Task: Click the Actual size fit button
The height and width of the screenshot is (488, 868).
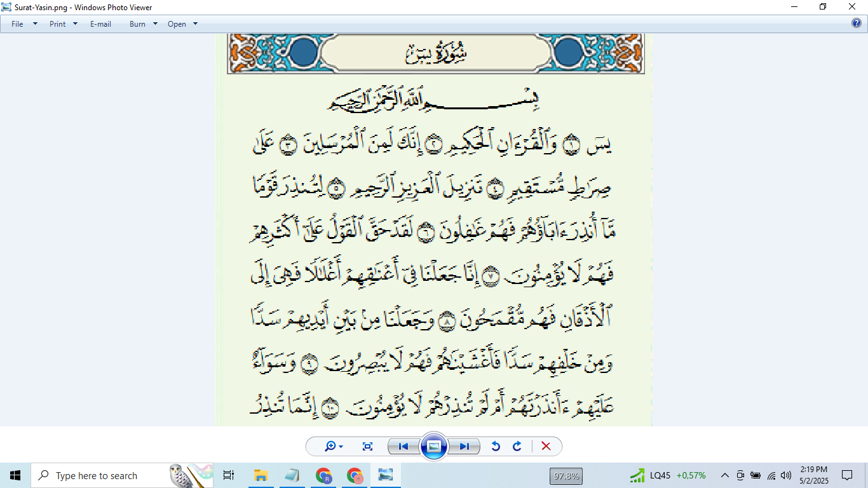Action: (x=367, y=447)
